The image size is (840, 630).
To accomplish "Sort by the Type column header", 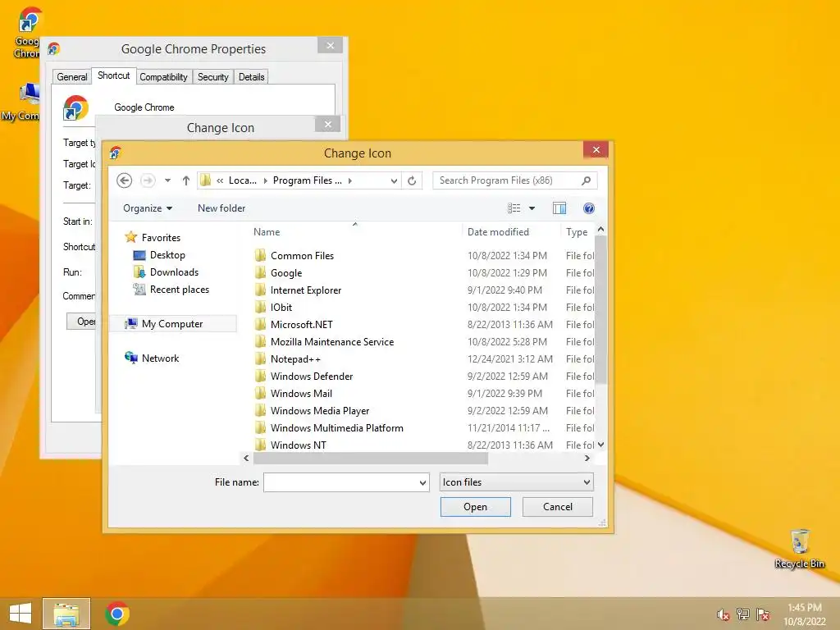I will 577,232.
